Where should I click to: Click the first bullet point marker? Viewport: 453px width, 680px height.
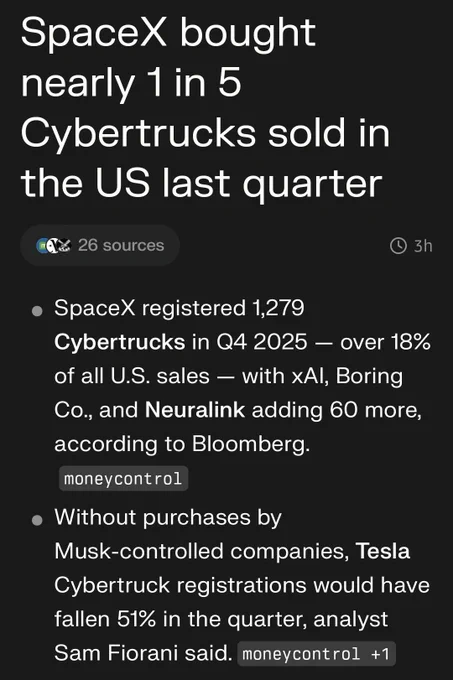coord(37,311)
